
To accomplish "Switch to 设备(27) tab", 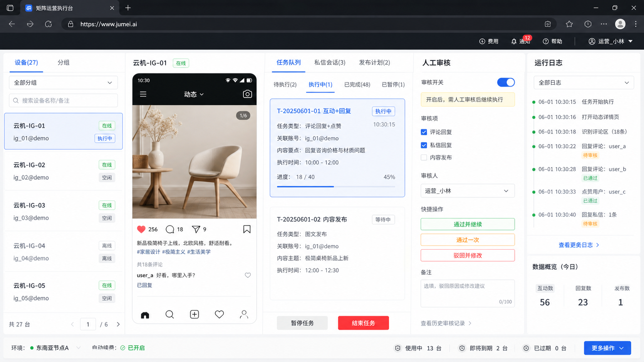I will point(26,62).
